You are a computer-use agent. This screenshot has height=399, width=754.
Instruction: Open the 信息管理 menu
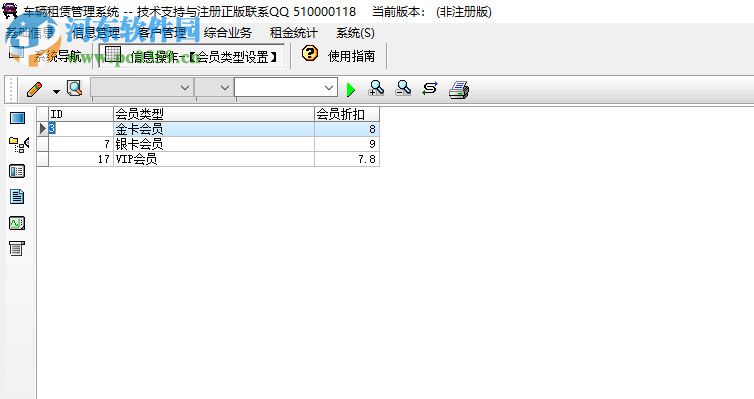(x=96, y=33)
